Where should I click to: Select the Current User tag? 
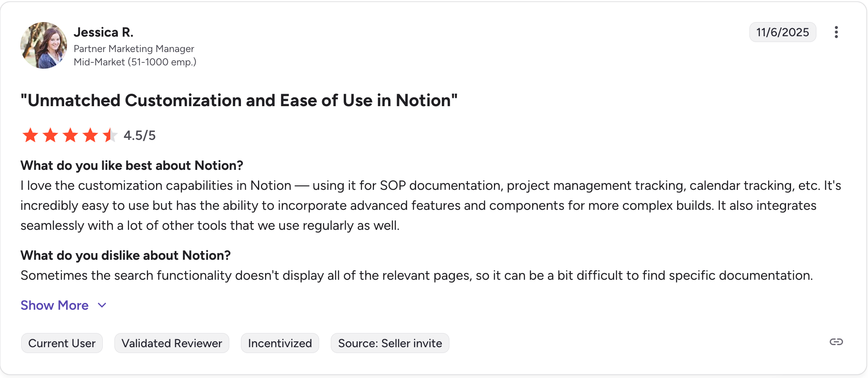62,343
